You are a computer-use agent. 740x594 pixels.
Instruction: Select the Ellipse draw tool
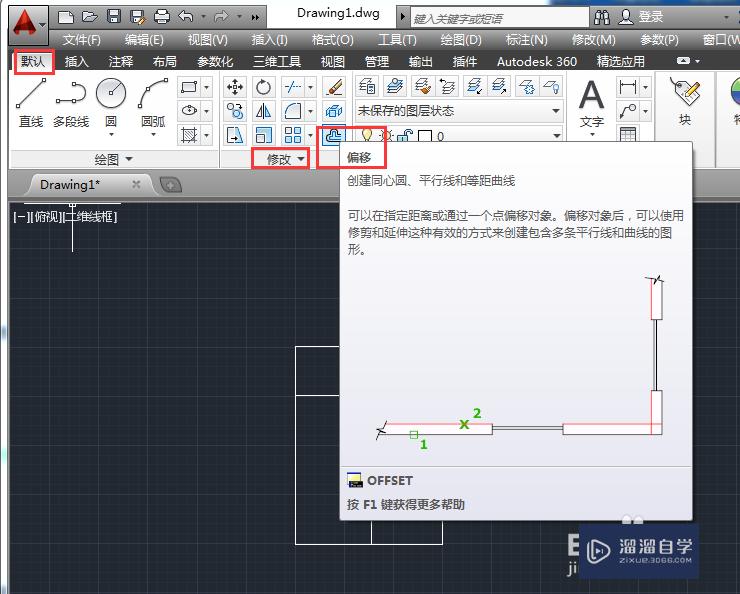[x=189, y=111]
